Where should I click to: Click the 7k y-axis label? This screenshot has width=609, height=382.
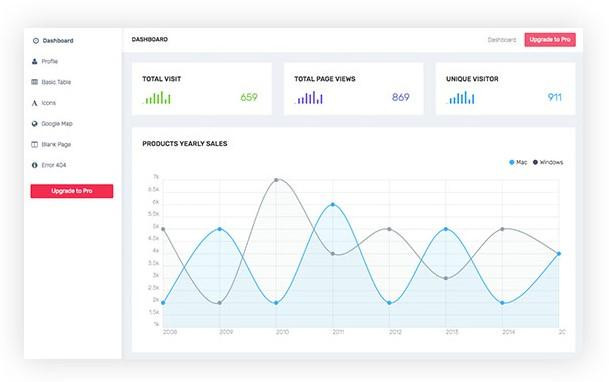click(156, 177)
